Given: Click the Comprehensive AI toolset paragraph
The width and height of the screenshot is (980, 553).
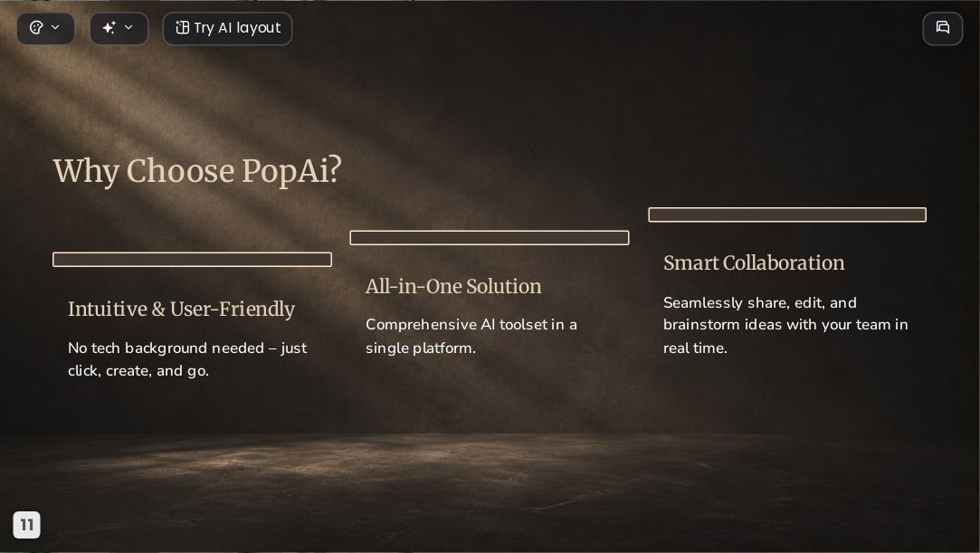Looking at the screenshot, I should (x=471, y=336).
